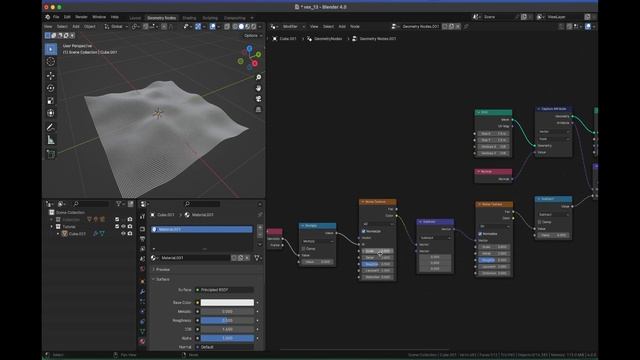This screenshot has width=640, height=360.
Task: Activate the Transform tool
Action: tap(51, 113)
